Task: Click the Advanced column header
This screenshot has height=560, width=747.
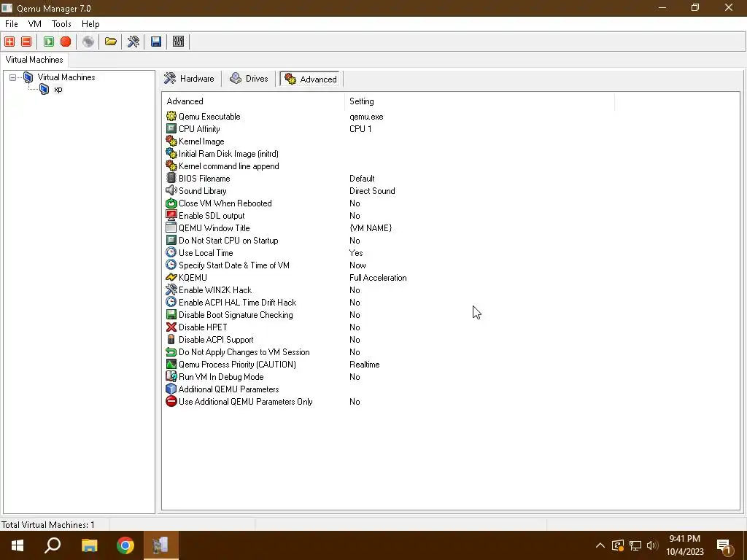Action: [x=253, y=101]
